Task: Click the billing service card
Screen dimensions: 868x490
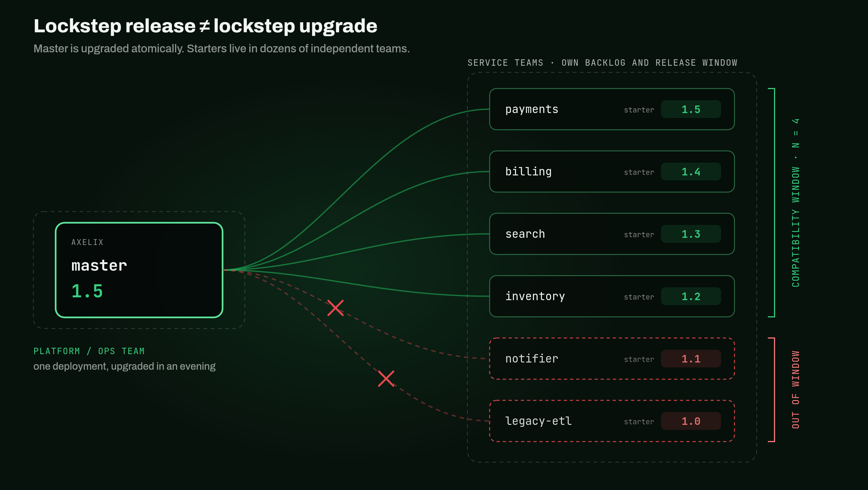Action: 611,172
